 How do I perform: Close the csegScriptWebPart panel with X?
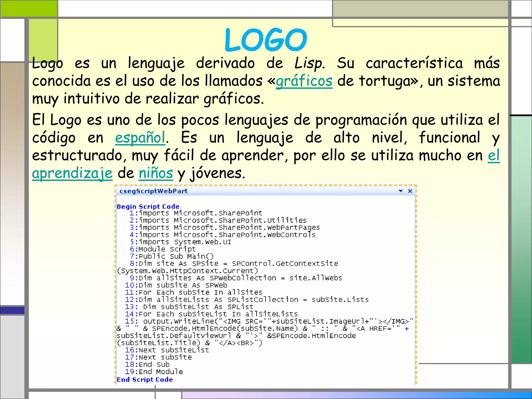pos(410,191)
